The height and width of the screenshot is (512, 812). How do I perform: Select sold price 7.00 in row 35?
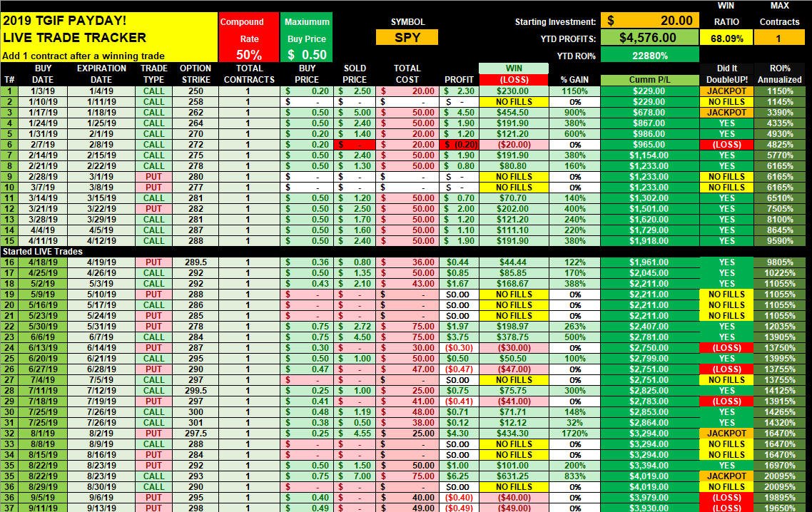click(x=355, y=476)
